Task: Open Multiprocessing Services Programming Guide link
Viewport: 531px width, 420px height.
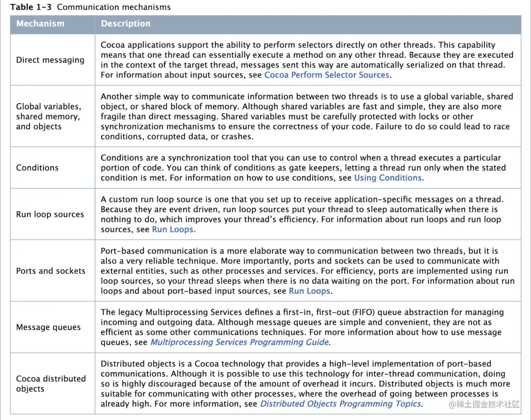Action: 239,342
